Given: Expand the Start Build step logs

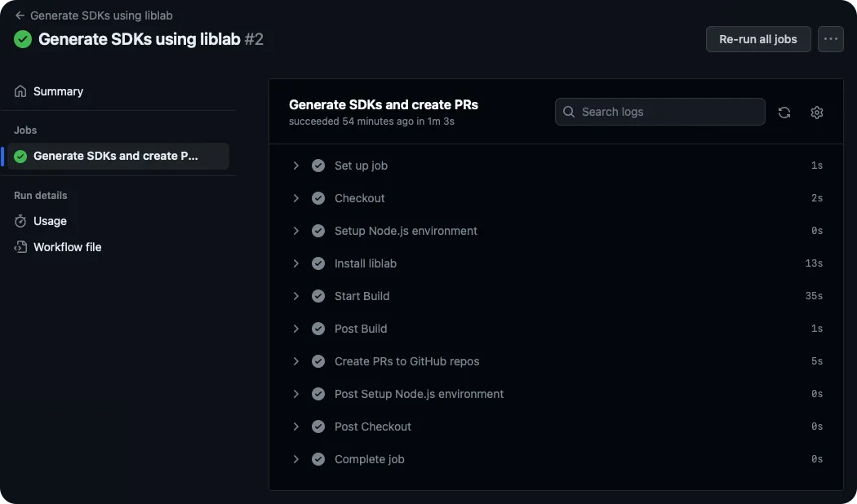Looking at the screenshot, I should [x=296, y=295].
